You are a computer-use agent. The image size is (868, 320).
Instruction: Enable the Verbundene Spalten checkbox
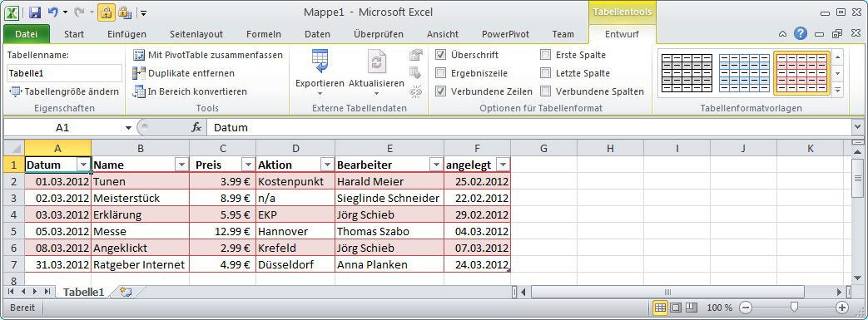545,91
